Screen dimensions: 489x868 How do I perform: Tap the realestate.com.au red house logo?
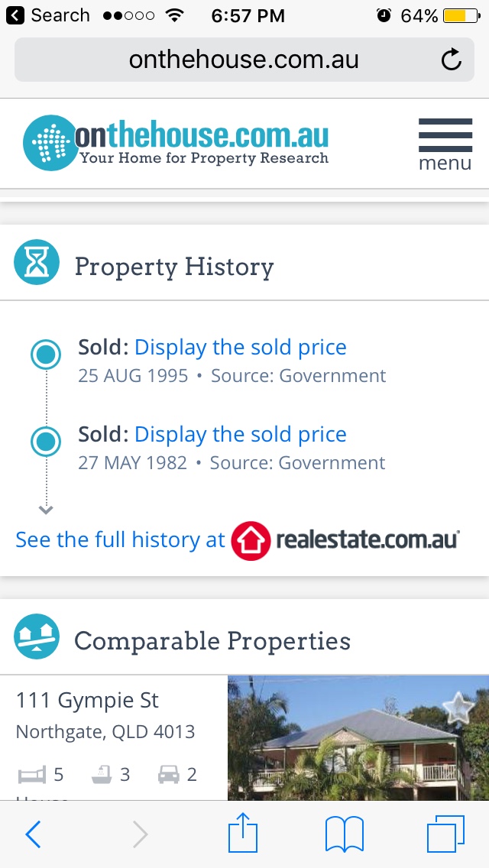coord(251,540)
